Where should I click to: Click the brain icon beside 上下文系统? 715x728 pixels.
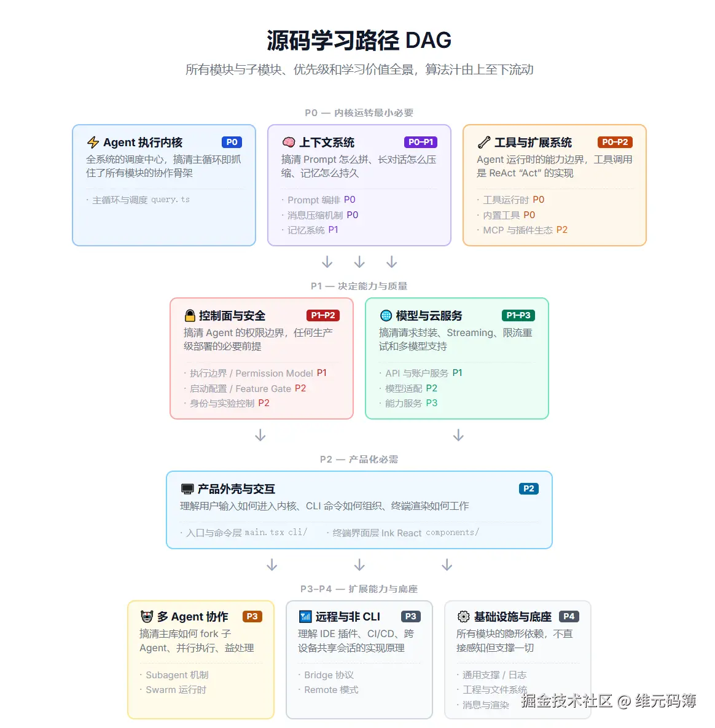289,142
